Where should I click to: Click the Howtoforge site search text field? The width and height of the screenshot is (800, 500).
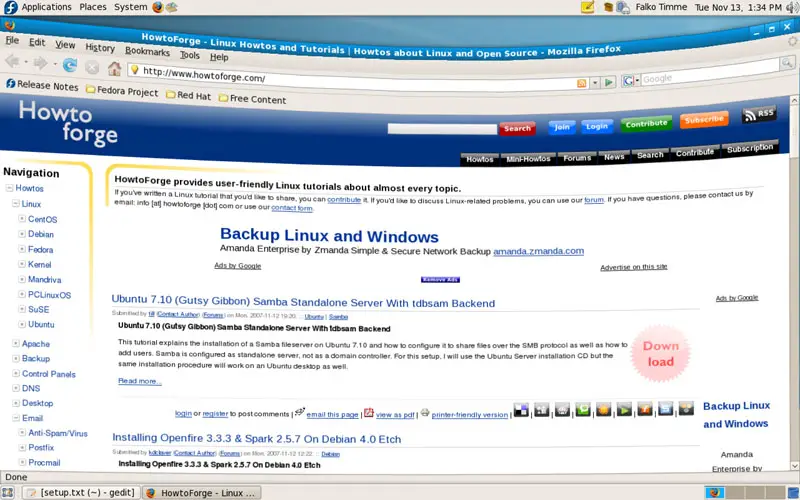[442, 129]
